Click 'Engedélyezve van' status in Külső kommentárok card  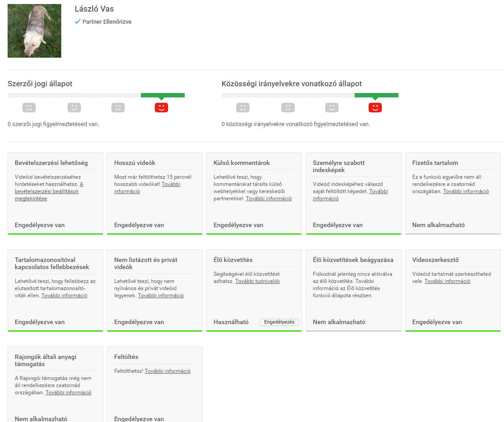[238, 225]
